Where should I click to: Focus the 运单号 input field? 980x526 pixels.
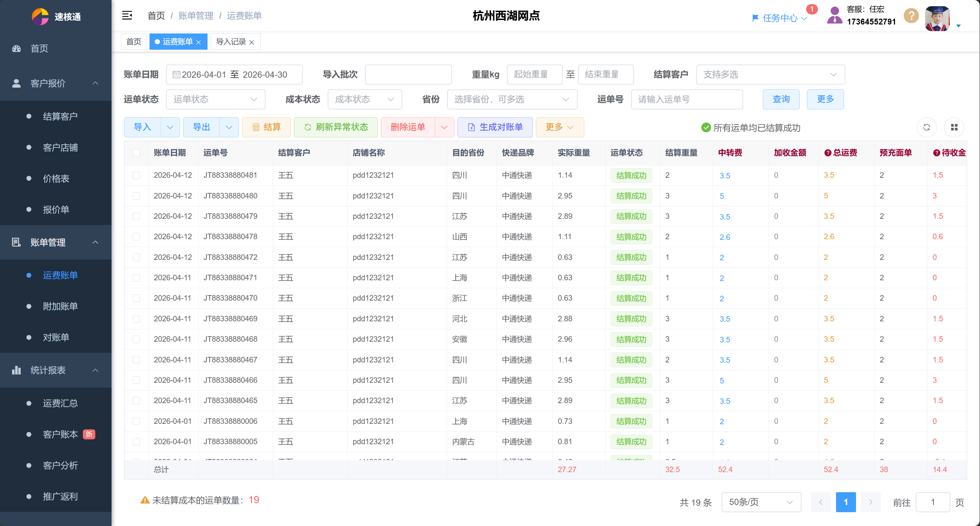coord(687,100)
